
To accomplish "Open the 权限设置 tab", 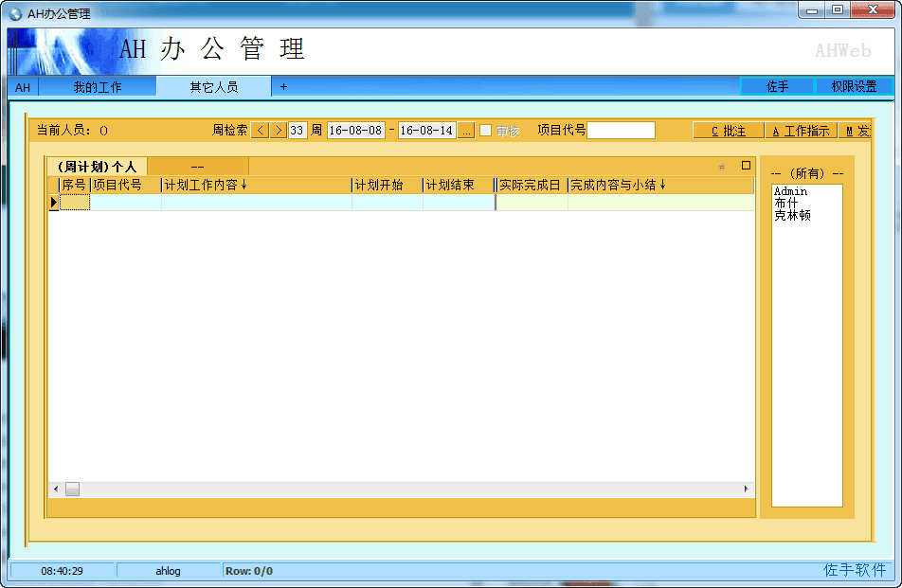I will [x=856, y=85].
